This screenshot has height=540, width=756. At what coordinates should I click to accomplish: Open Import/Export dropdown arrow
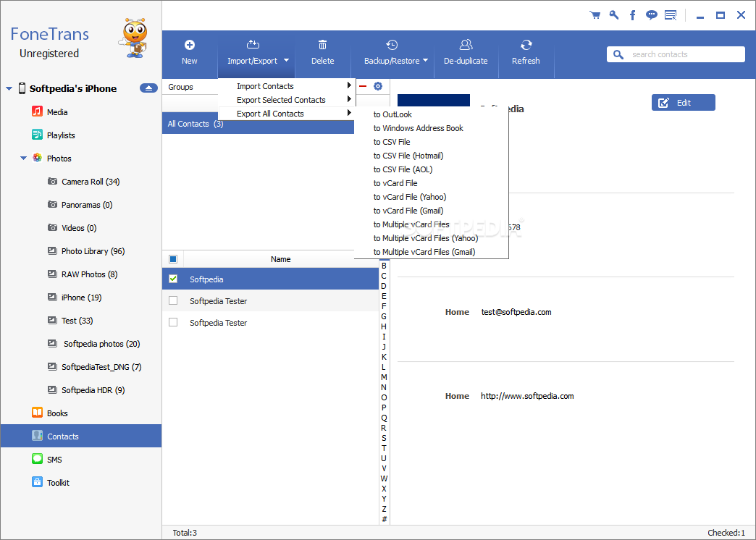[x=286, y=60]
